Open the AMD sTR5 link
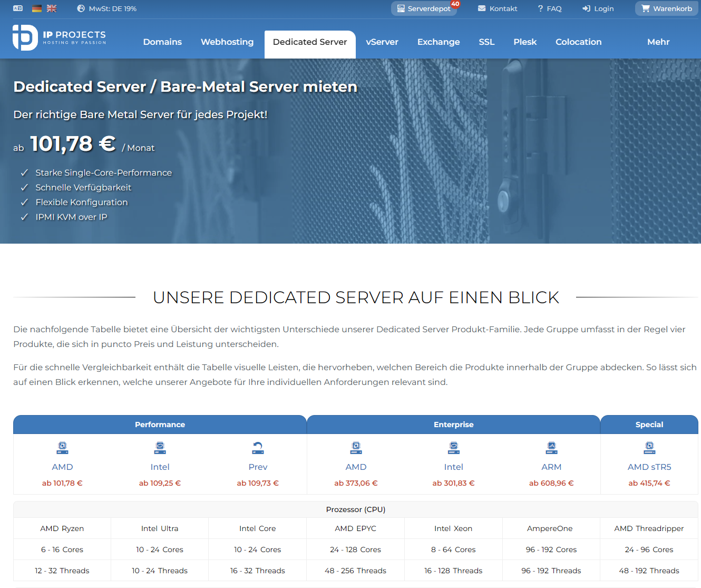 [x=649, y=467]
